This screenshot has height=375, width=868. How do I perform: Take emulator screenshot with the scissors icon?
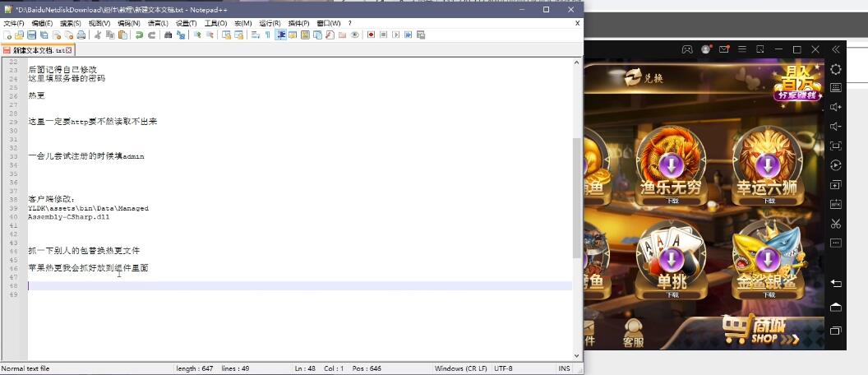pyautogui.click(x=836, y=224)
